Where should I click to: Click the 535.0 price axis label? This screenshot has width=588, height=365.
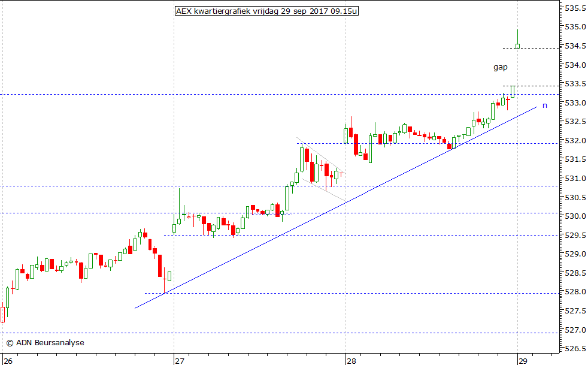point(575,27)
